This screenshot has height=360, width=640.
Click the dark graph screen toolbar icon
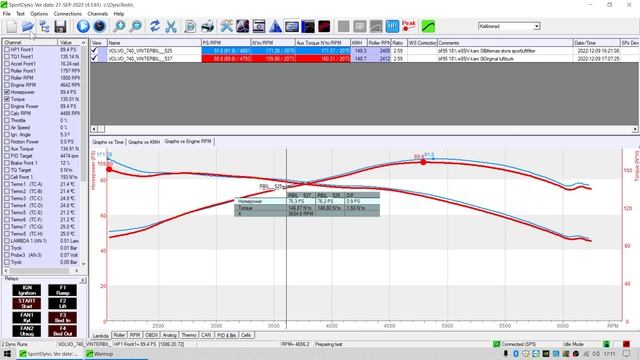point(308,27)
